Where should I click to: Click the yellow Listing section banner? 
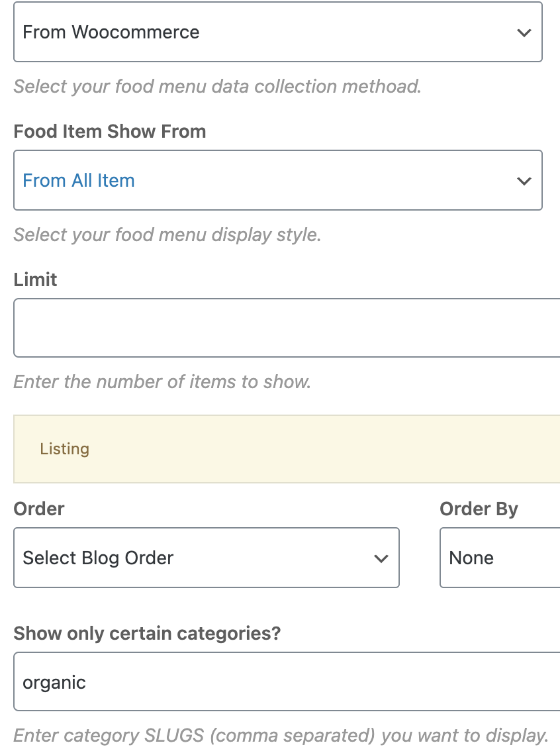(287, 449)
